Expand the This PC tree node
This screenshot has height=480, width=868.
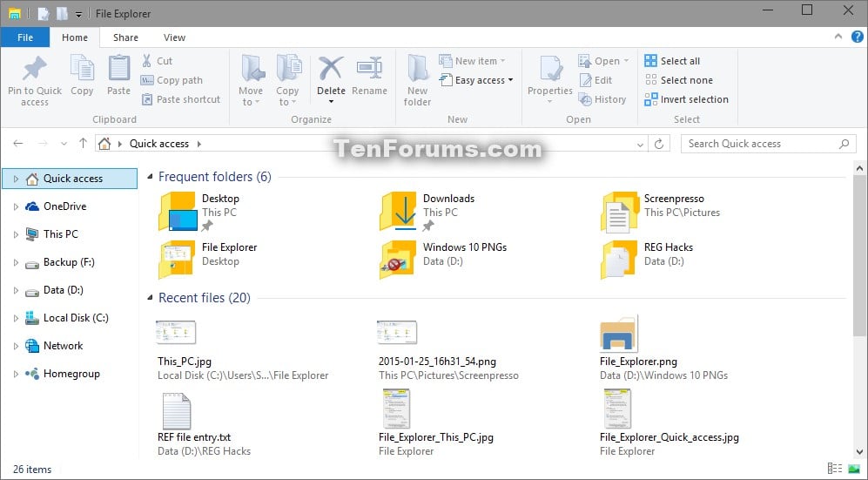point(16,234)
